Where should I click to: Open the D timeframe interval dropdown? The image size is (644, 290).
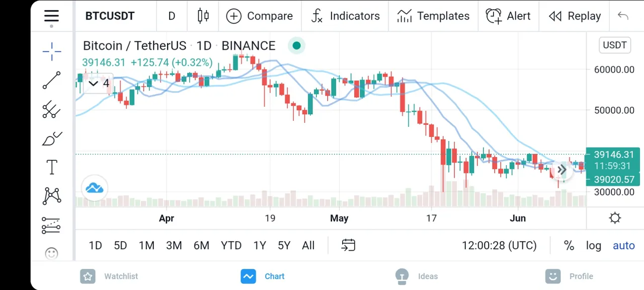point(172,16)
